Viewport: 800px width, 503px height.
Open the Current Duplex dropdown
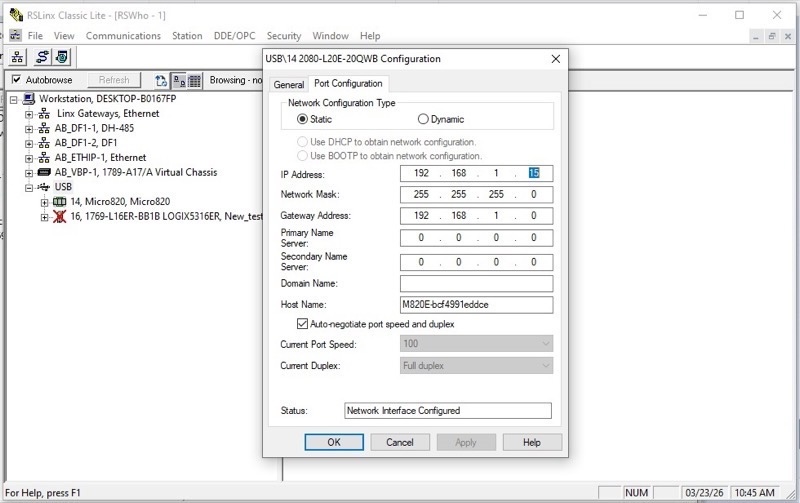coord(477,366)
